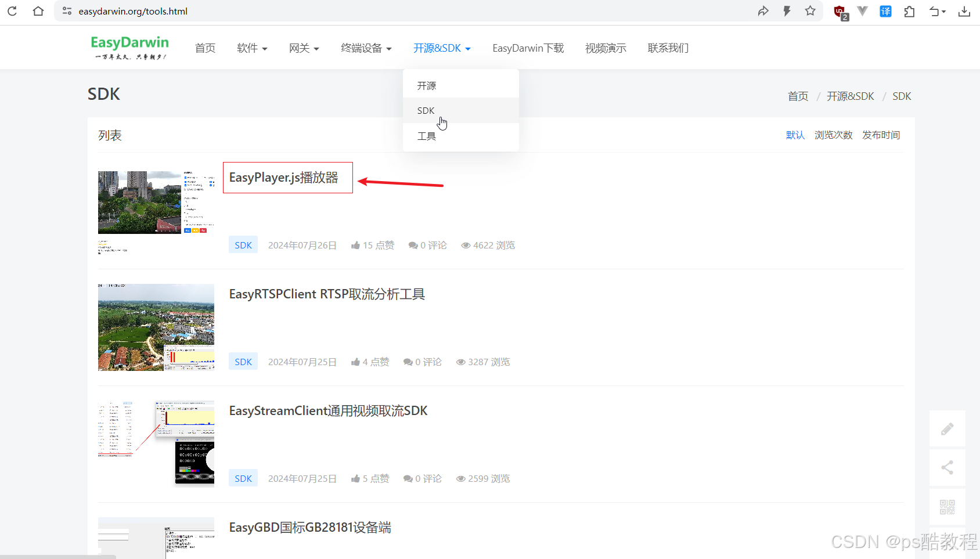Open EasyRTSPClient aerial view thumbnail
Image resolution: width=980 pixels, height=559 pixels.
tap(156, 327)
